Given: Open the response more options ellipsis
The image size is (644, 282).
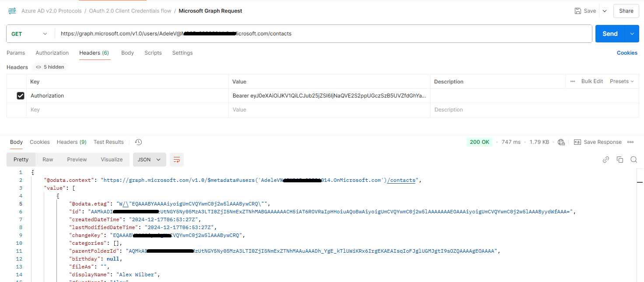Looking at the screenshot, I should (630, 142).
